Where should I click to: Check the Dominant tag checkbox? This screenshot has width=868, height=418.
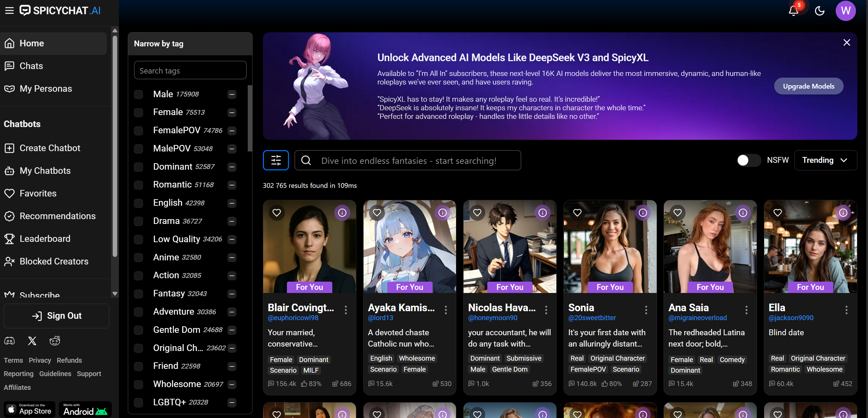click(138, 167)
